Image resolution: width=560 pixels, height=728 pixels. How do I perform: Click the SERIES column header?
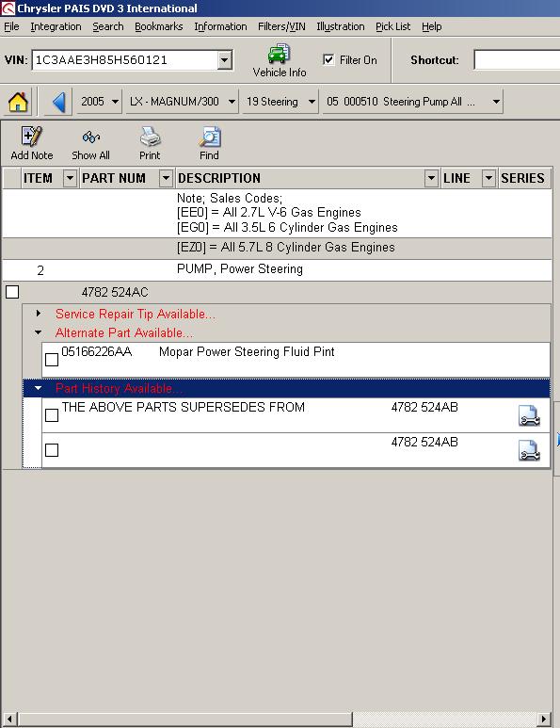pyautogui.click(x=524, y=178)
